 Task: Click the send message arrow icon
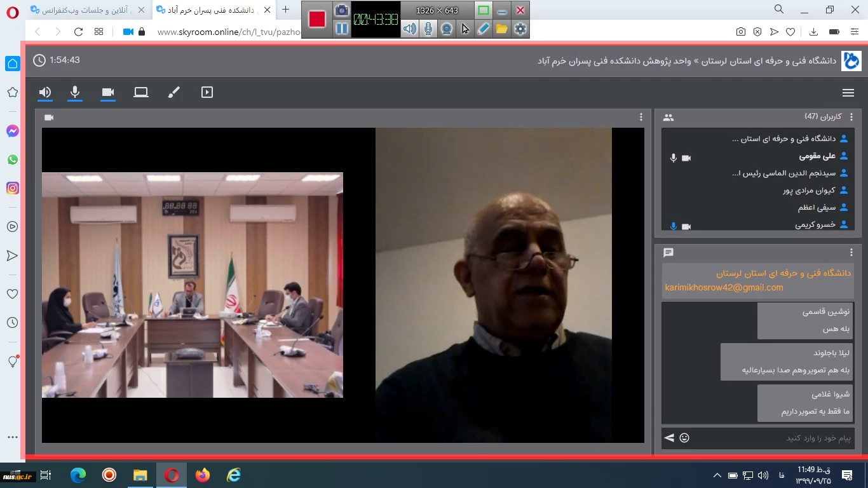[669, 438]
